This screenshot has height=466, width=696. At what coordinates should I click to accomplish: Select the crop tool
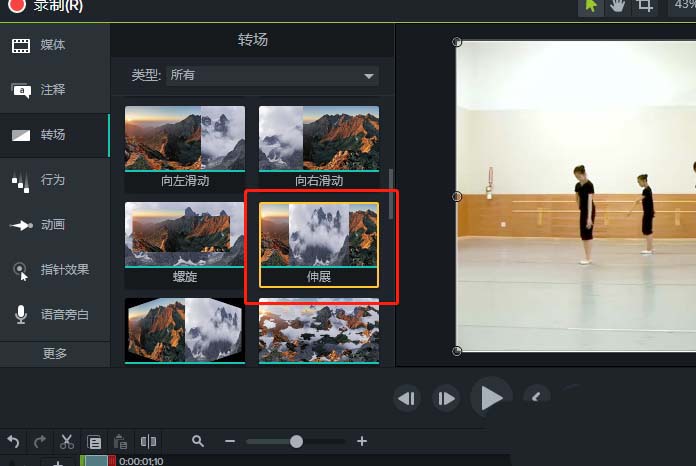tap(645, 6)
